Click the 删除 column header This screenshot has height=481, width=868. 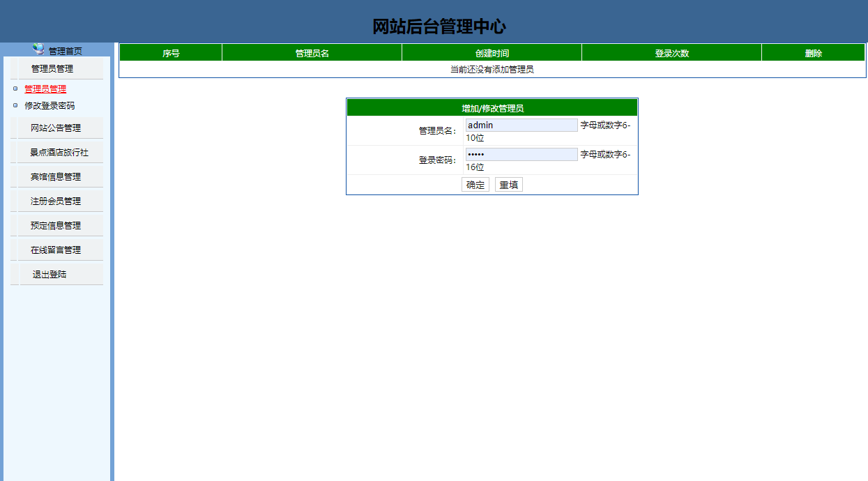click(x=813, y=52)
